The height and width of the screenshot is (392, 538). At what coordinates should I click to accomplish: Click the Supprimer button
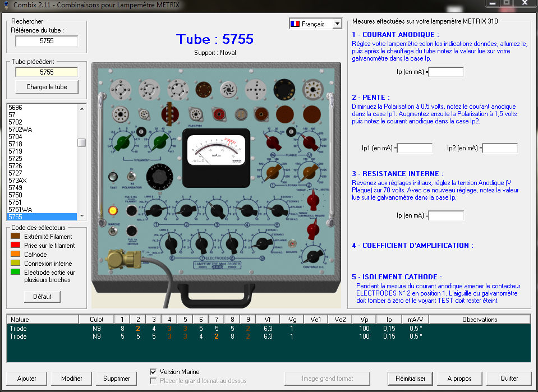(x=116, y=379)
